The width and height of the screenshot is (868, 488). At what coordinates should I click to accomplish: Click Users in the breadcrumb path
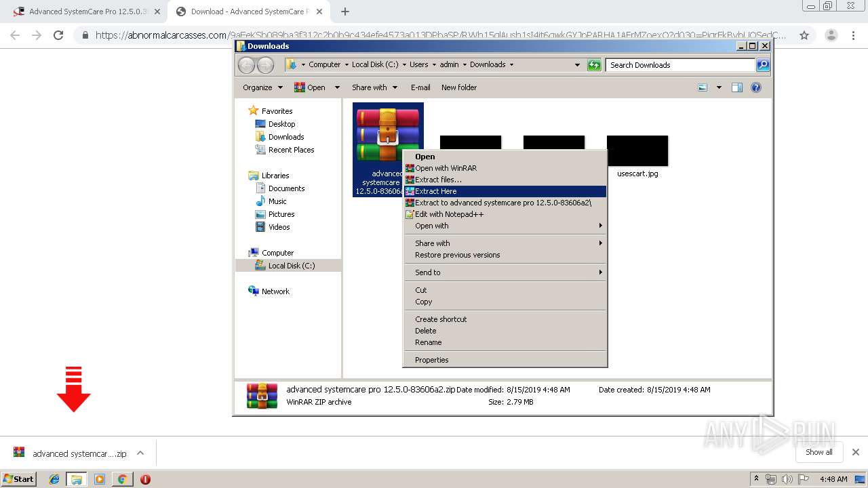tap(418, 65)
